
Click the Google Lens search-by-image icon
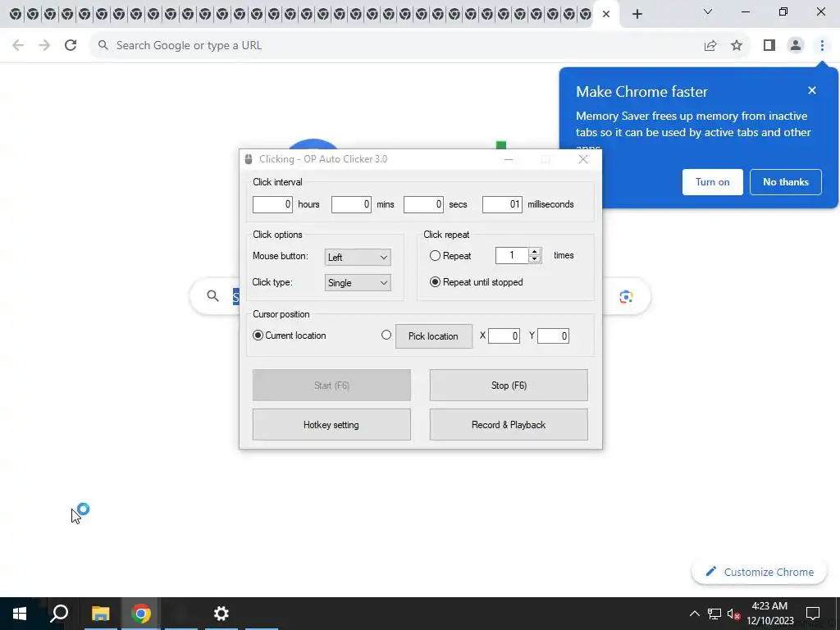(x=626, y=296)
